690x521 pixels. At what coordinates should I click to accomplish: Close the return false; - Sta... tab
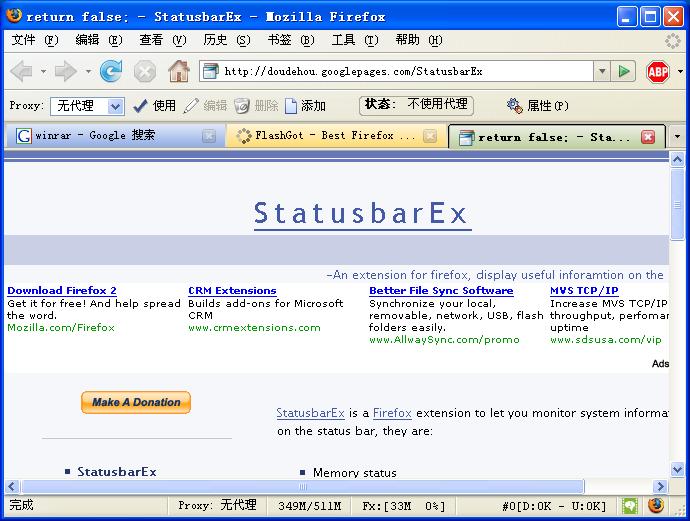[x=648, y=137]
